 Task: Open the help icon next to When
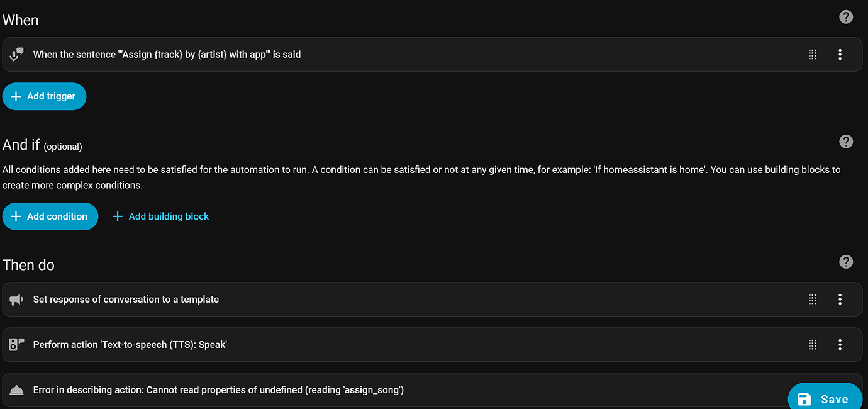click(846, 17)
